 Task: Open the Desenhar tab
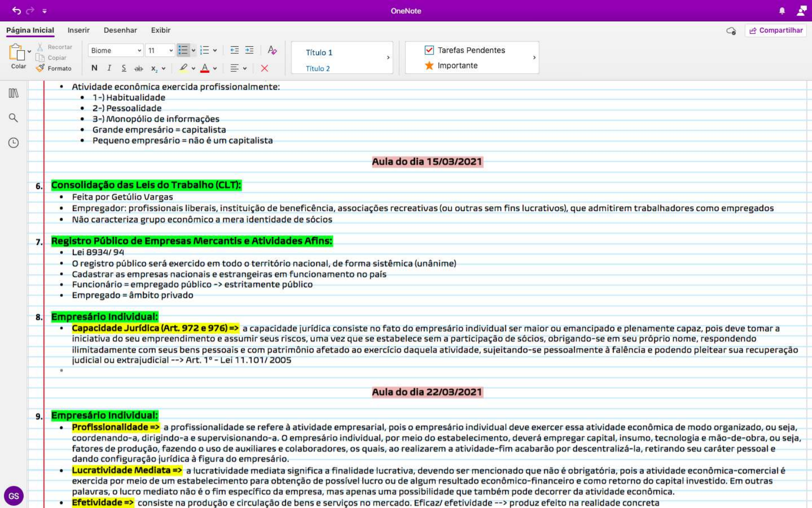[120, 30]
